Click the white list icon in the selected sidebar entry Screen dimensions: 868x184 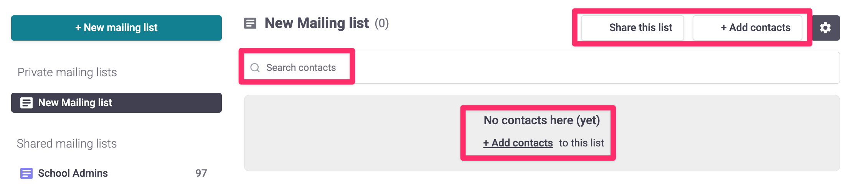pos(26,103)
